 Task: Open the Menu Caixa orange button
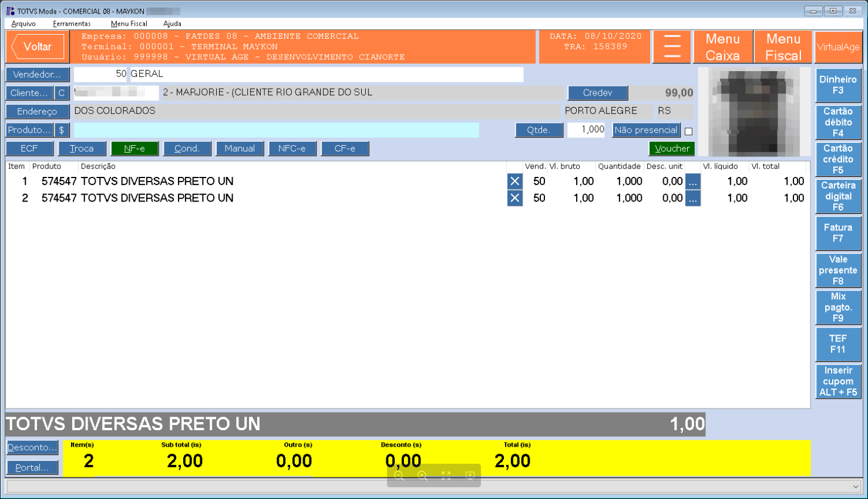point(723,46)
